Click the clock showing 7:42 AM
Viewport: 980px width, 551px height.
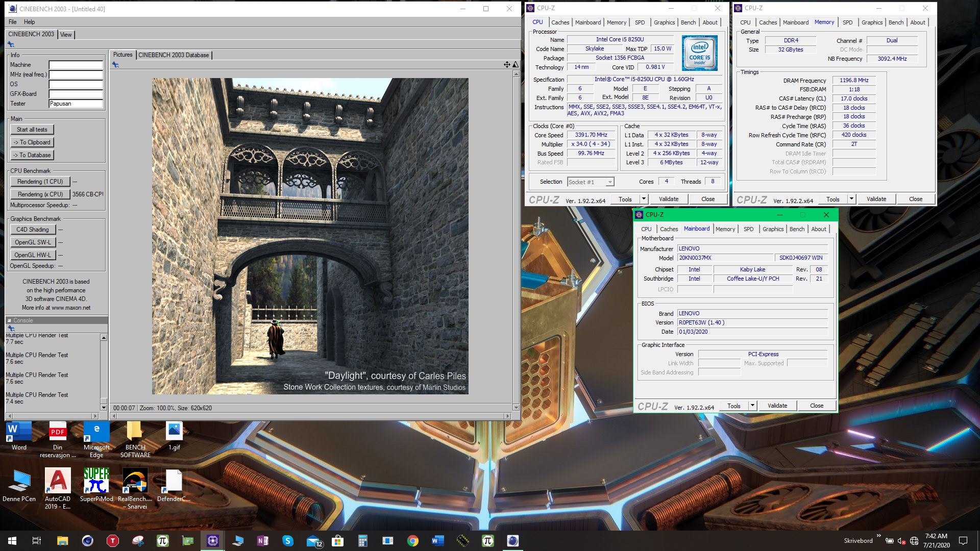936,536
